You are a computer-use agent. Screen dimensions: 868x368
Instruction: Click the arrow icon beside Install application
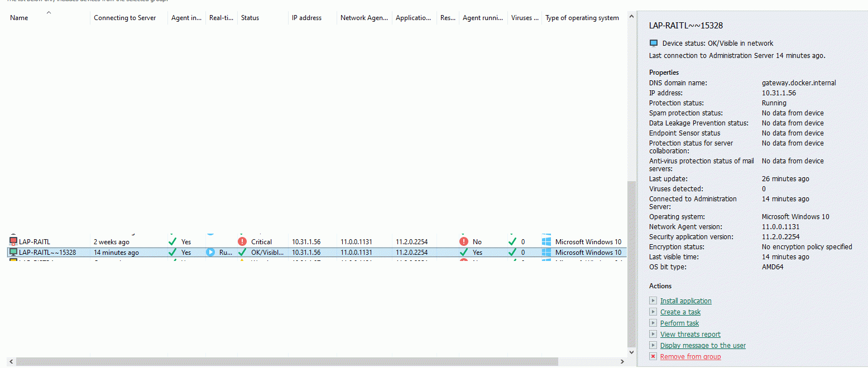coord(653,301)
